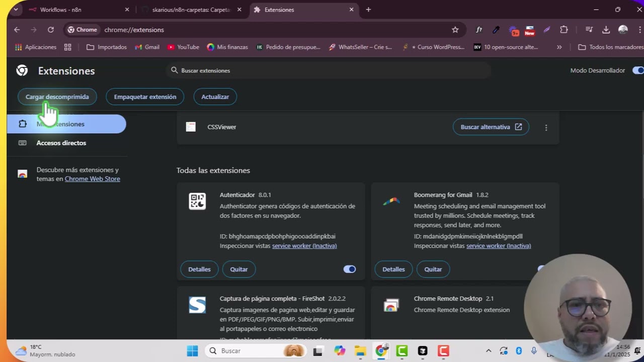This screenshot has width=644, height=362.
Task: Open the YouTube bookmark
Action: click(x=183, y=47)
